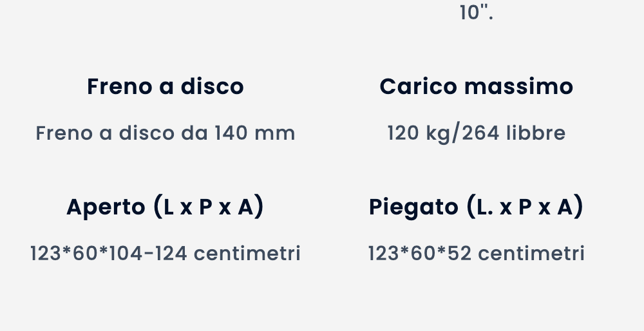The image size is (644, 331).
Task: Click the "Freno a disco" heading
Action: 166,86
